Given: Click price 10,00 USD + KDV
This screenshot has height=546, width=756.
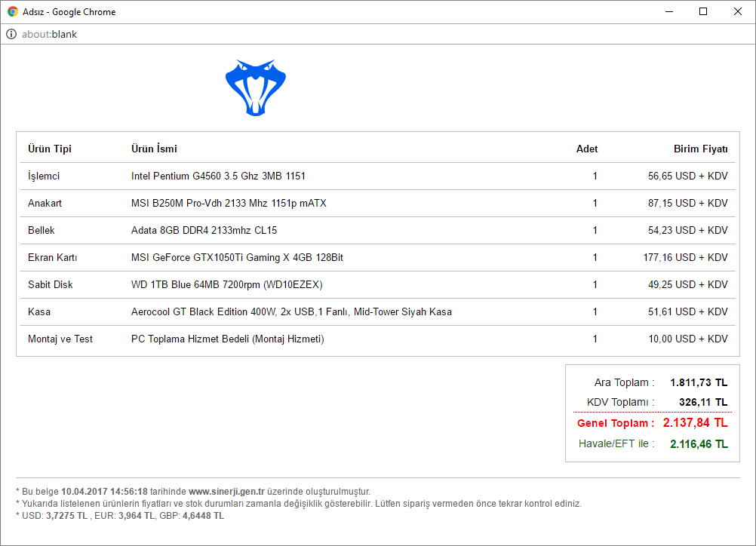Looking at the screenshot, I should 687,339.
